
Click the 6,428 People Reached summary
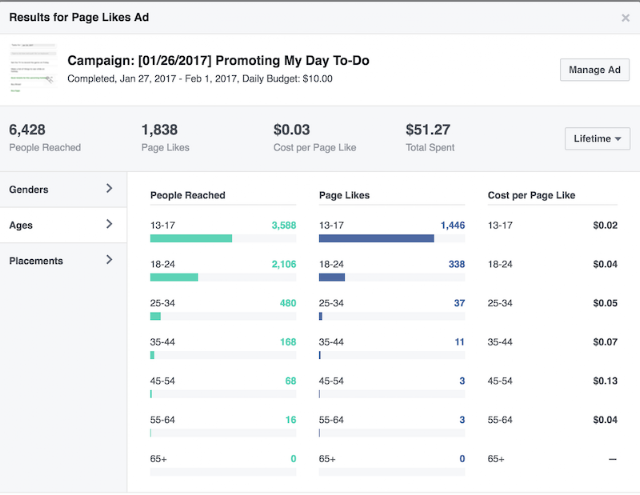[x=44, y=136]
